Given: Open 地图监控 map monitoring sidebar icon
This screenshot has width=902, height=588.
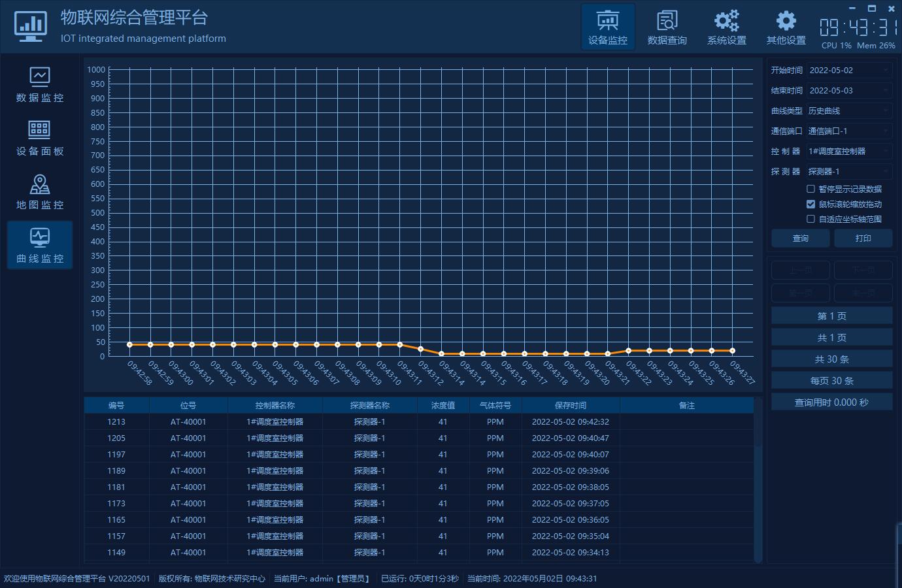Looking at the screenshot, I should tap(40, 191).
